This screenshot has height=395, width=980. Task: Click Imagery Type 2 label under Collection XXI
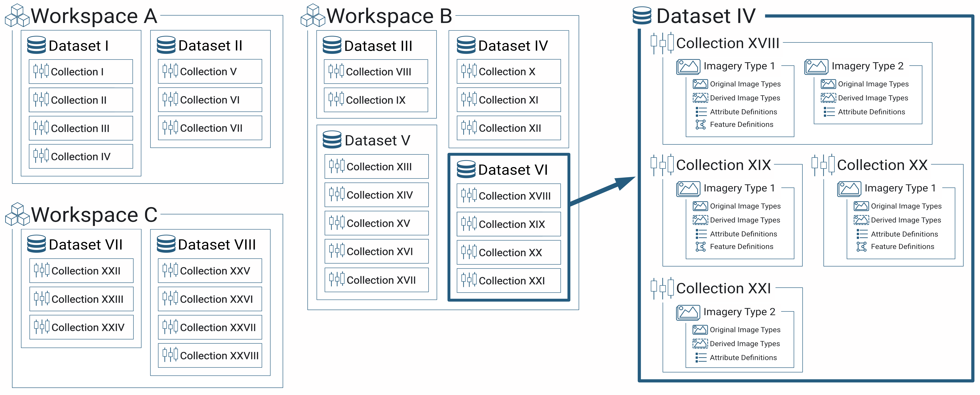(739, 312)
